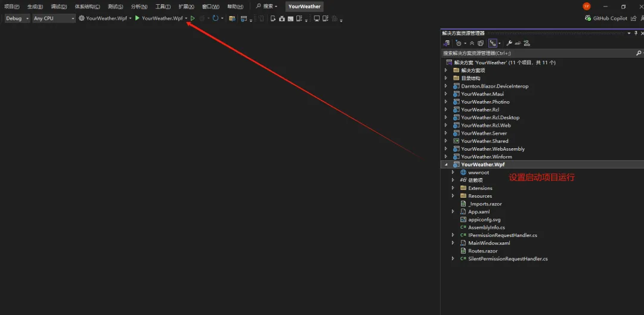Image resolution: width=644 pixels, height=315 pixels.
Task: Open the 项目(P) menu
Action: tap(12, 7)
